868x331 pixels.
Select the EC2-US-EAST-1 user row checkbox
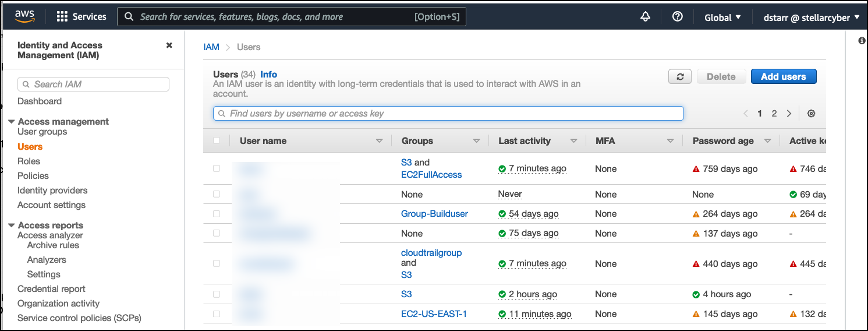(x=217, y=314)
